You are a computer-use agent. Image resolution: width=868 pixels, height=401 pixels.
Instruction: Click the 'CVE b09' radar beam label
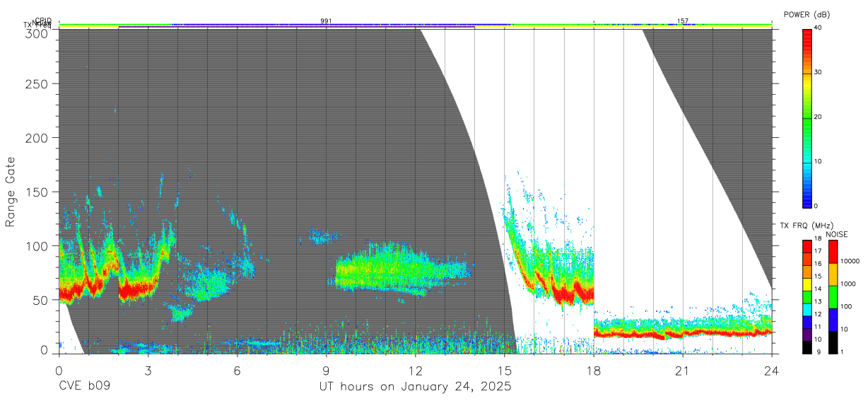[x=84, y=386]
